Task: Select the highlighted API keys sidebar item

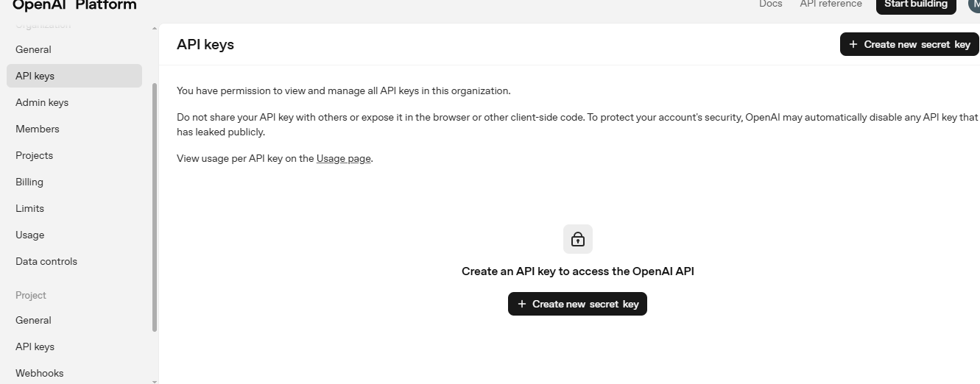Action: 74,76
